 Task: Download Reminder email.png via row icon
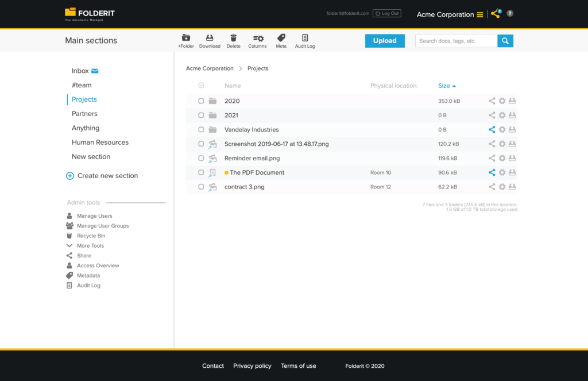pos(512,158)
